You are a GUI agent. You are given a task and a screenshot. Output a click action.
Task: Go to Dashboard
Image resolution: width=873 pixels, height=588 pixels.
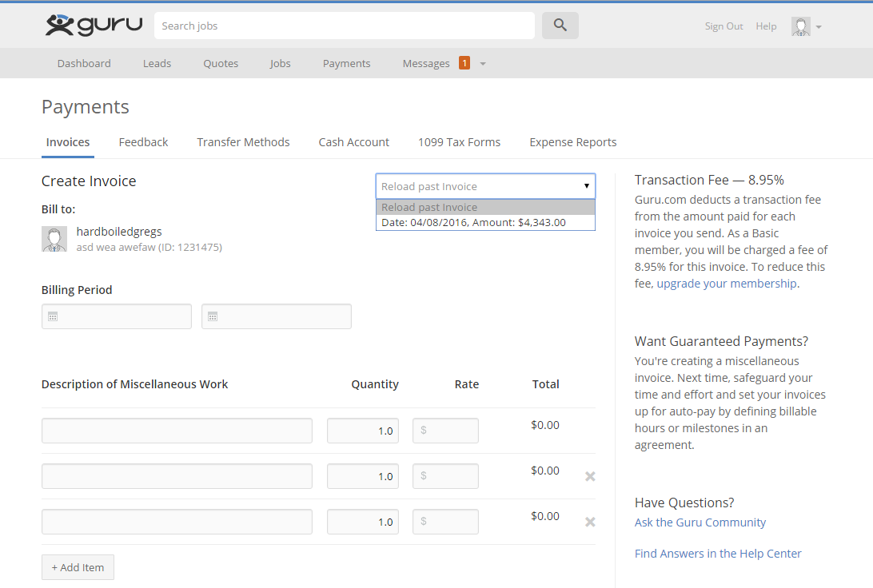click(84, 63)
